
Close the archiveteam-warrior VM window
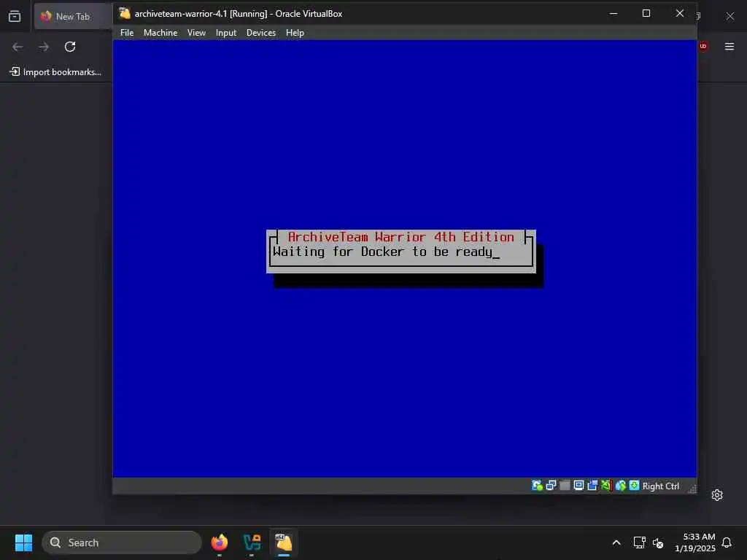tap(680, 13)
